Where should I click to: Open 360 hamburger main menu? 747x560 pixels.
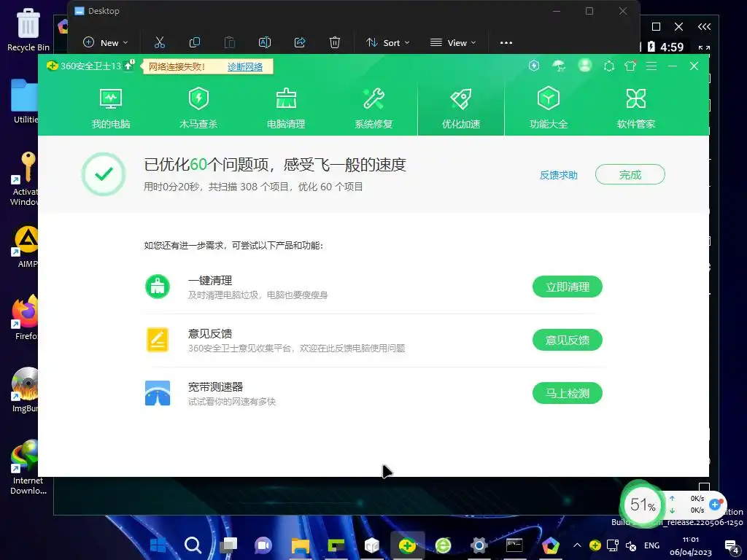[x=651, y=66]
